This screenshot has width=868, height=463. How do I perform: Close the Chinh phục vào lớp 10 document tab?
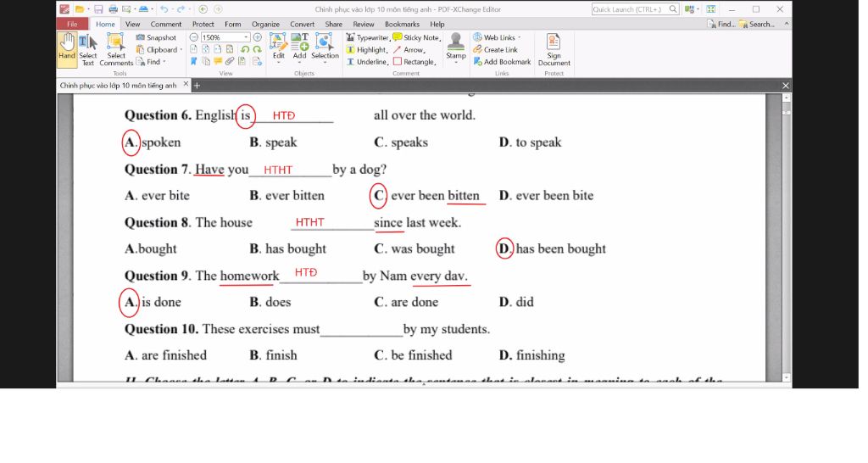click(186, 84)
